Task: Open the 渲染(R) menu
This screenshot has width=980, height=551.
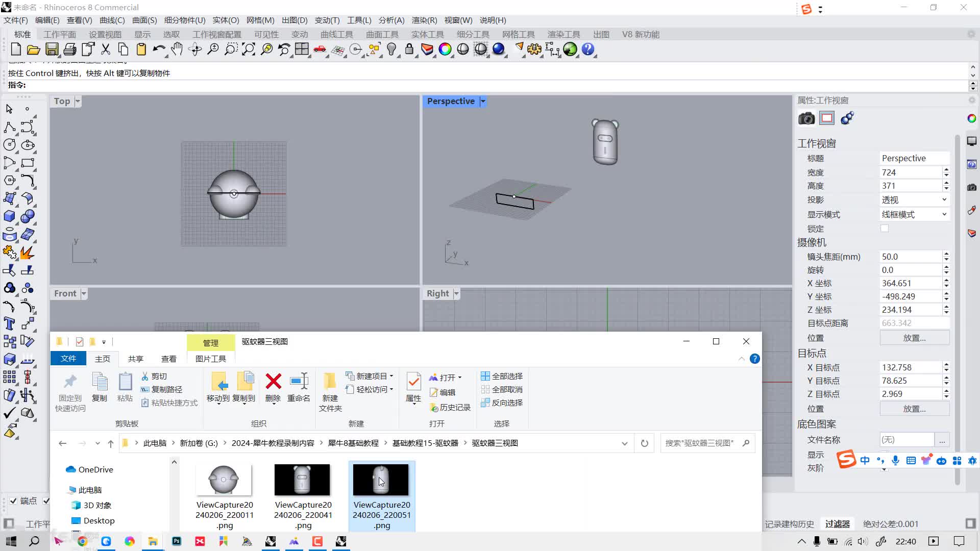Action: click(424, 20)
